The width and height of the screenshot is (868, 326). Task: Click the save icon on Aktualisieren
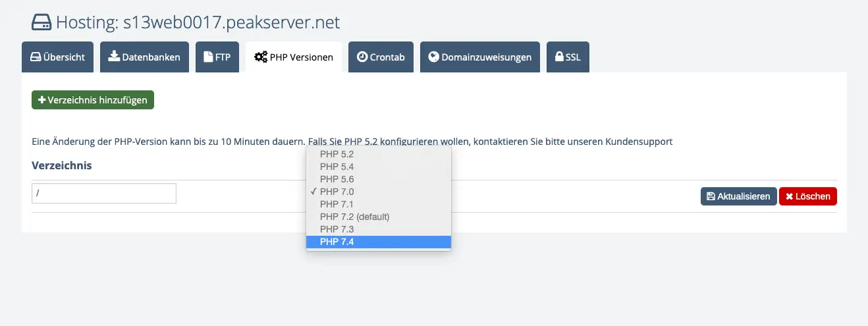[711, 196]
